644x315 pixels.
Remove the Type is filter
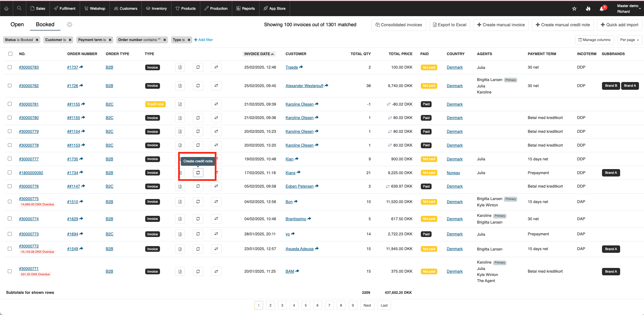point(189,40)
